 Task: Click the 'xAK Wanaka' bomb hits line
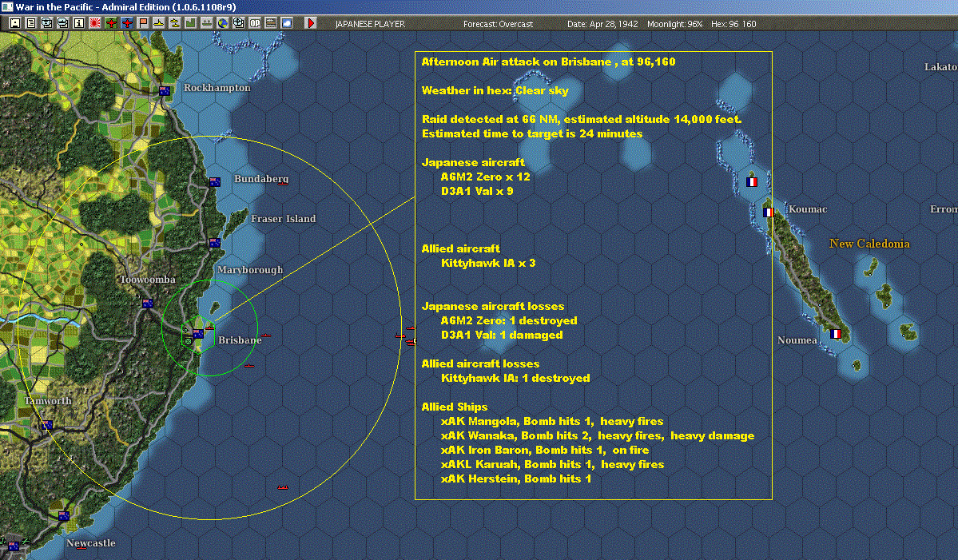(x=598, y=436)
